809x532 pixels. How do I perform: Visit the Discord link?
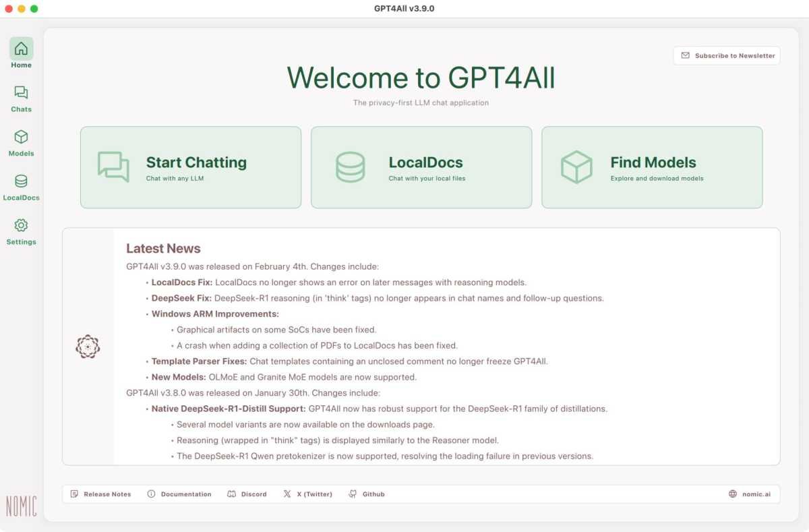(254, 494)
